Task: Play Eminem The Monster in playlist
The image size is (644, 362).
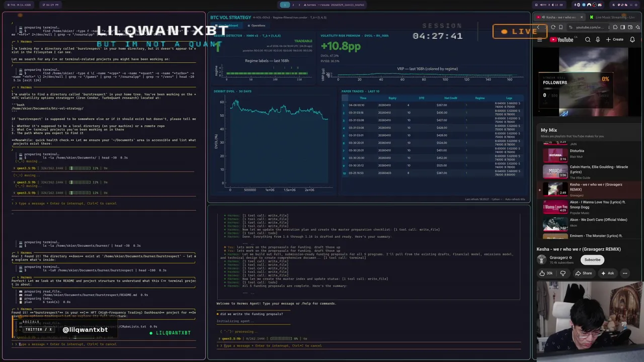Action: pos(589,236)
